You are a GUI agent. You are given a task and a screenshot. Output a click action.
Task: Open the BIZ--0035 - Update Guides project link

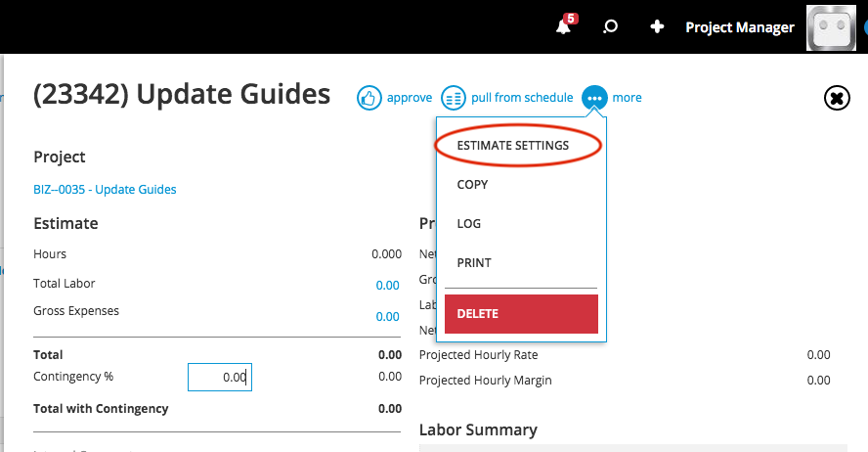click(x=105, y=190)
